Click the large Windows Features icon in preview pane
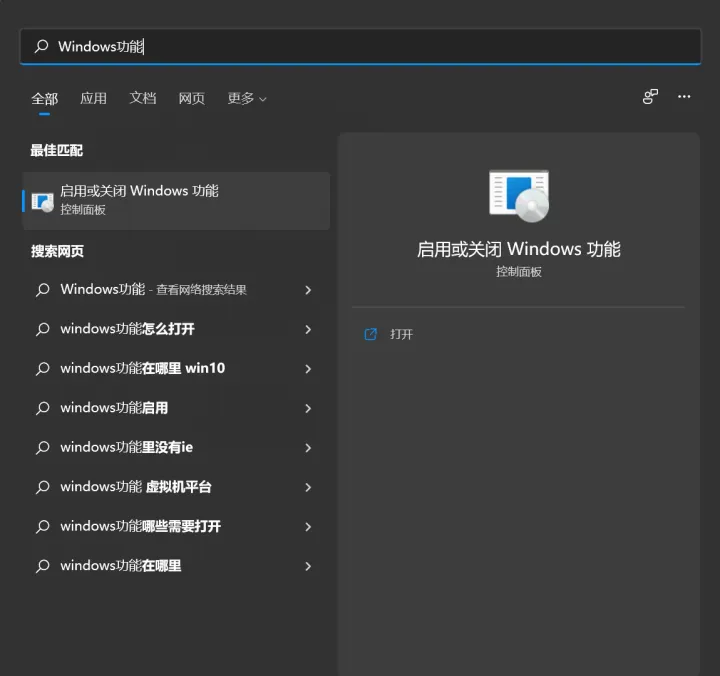720x676 pixels. point(519,196)
